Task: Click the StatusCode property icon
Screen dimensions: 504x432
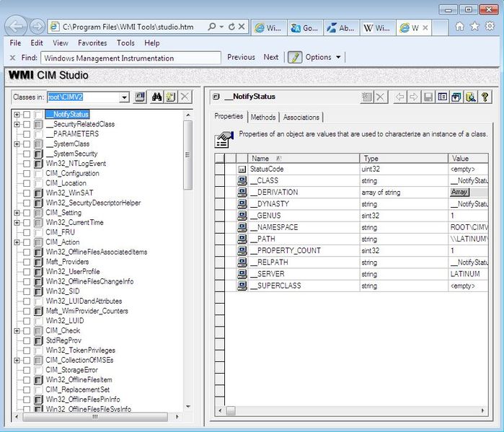Action: pyautogui.click(x=242, y=169)
